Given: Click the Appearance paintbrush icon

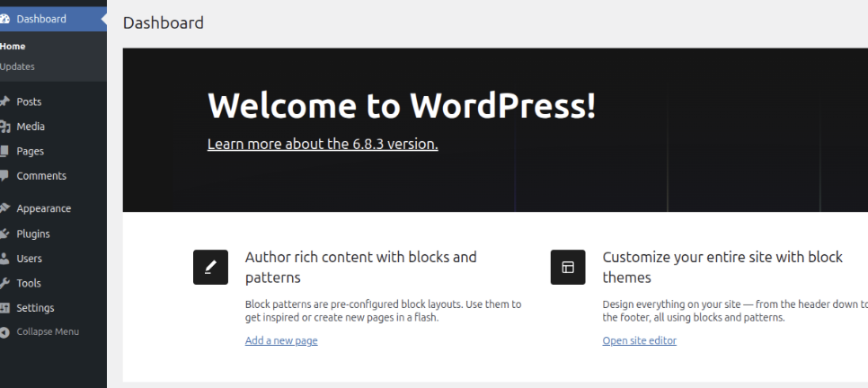Looking at the screenshot, I should tap(4, 208).
